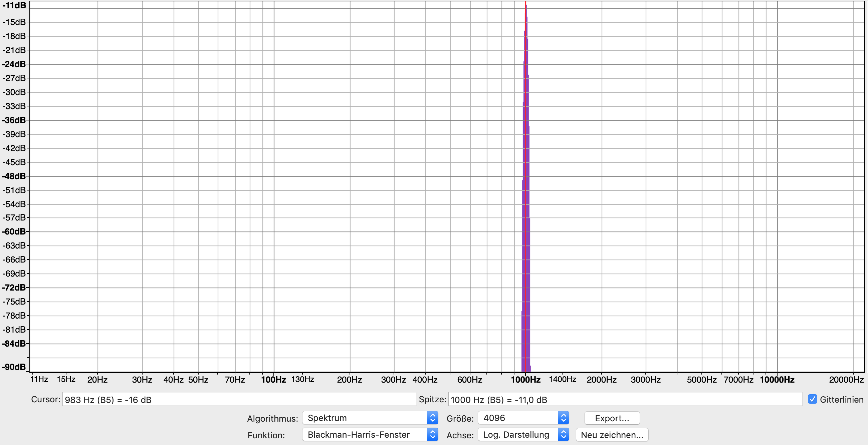
Task: Click the 10000Hz label on frequency axis
Action: (x=777, y=380)
